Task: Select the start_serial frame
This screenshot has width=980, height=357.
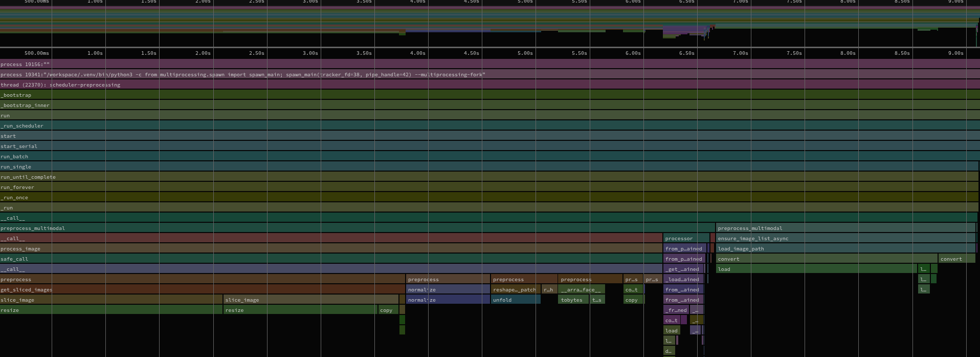Action: pos(490,146)
